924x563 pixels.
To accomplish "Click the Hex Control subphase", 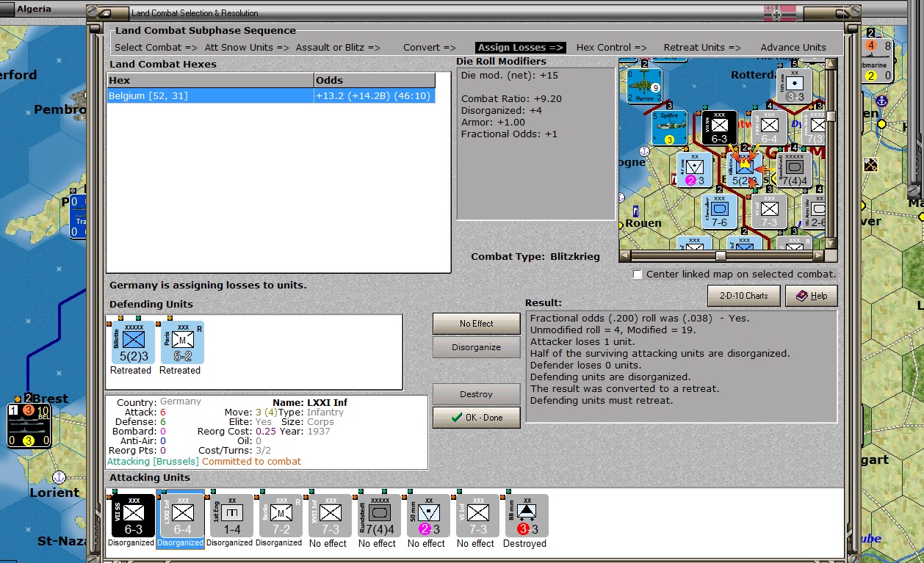I will click(x=611, y=48).
